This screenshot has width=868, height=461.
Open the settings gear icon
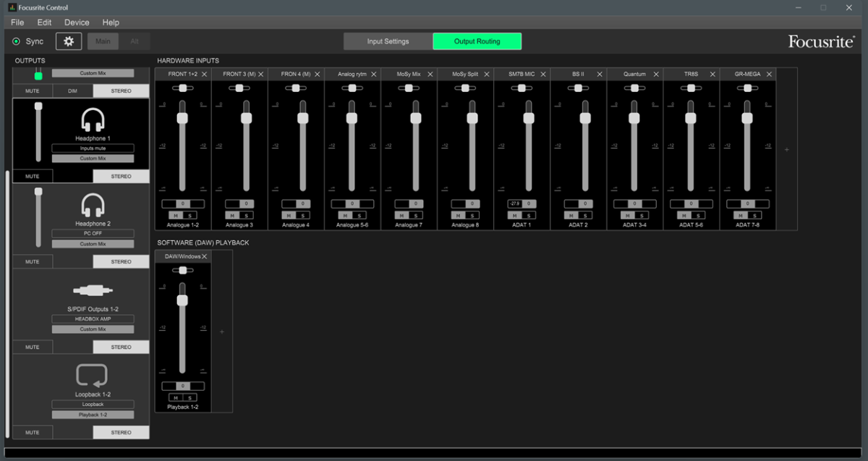(69, 41)
